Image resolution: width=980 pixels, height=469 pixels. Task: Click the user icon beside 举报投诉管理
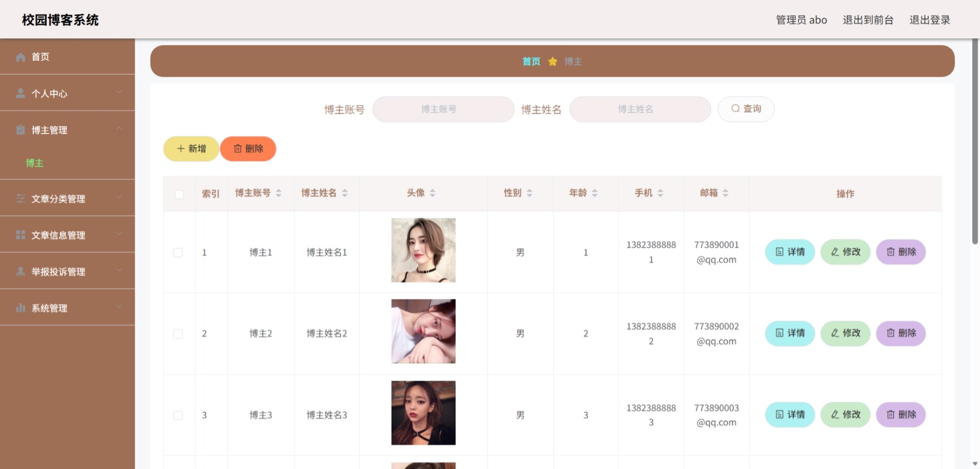point(21,271)
